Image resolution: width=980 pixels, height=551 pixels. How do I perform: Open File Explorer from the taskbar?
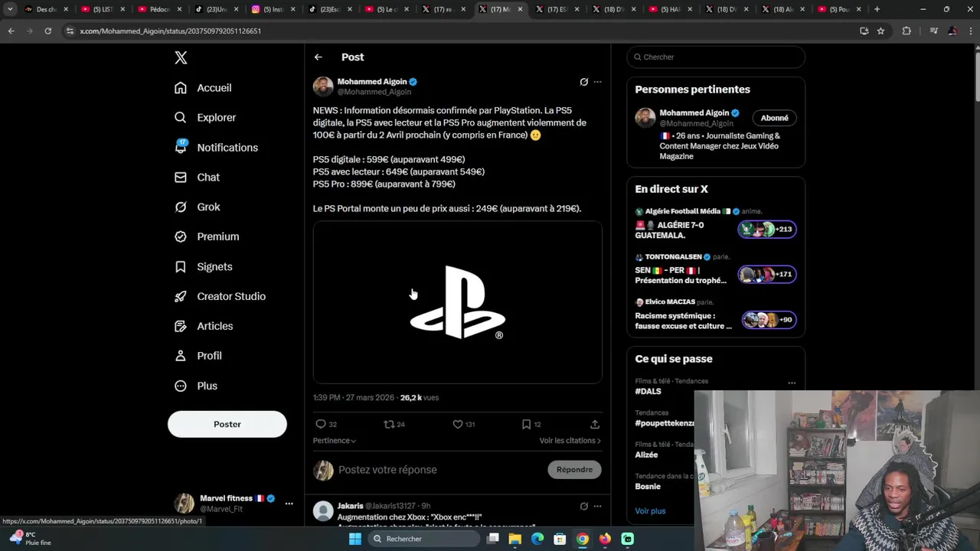click(x=515, y=539)
